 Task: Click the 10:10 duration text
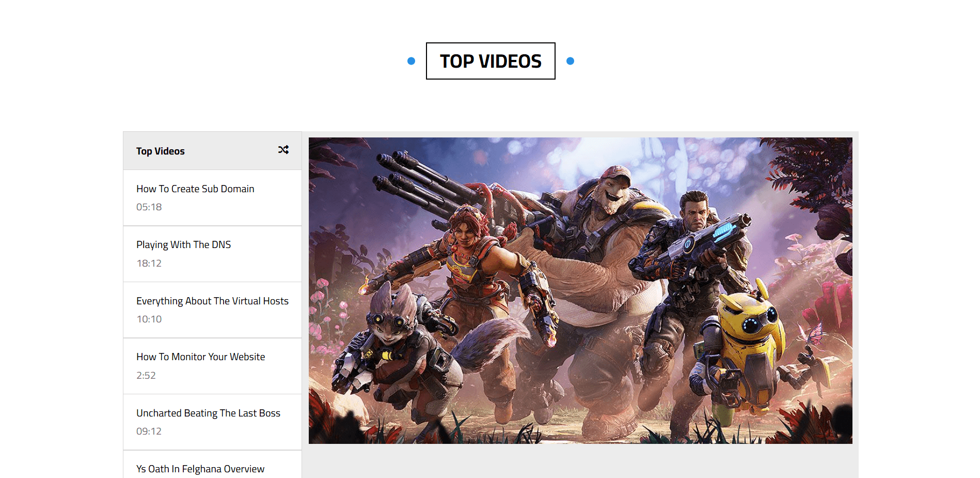[x=149, y=319]
